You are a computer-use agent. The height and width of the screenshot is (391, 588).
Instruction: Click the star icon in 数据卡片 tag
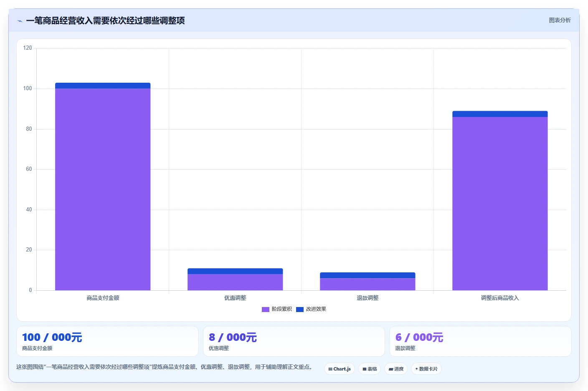[x=416, y=369]
